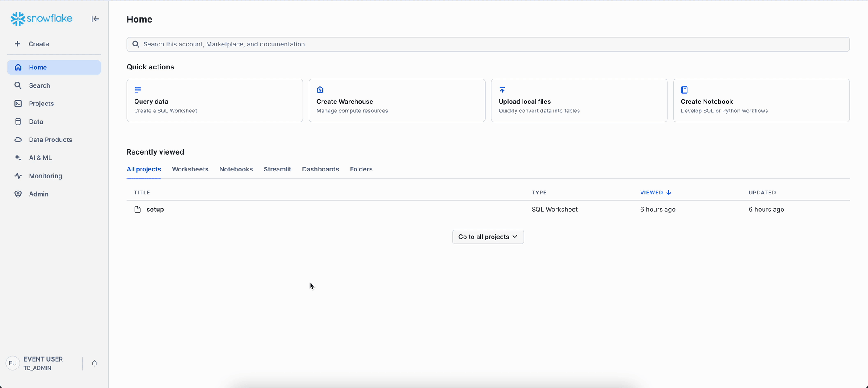The height and width of the screenshot is (388, 868).
Task: Switch to the Dashboards tab
Action: tap(320, 169)
